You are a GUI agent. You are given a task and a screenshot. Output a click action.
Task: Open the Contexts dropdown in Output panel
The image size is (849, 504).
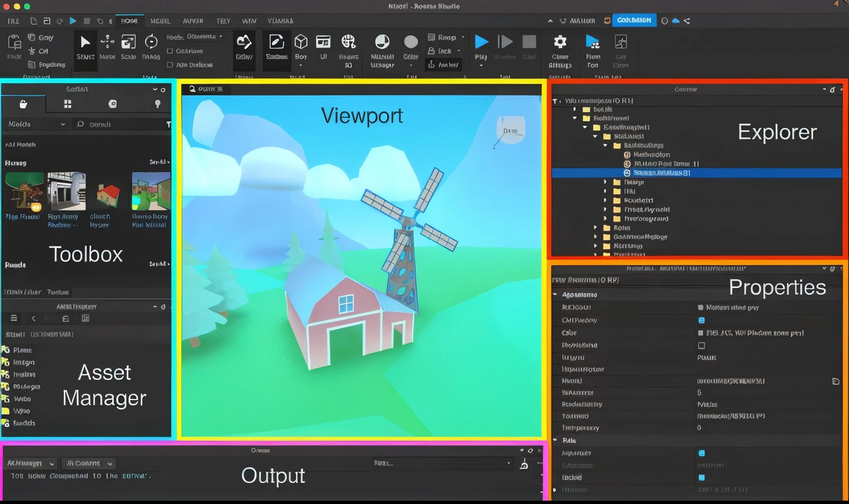(x=88, y=463)
